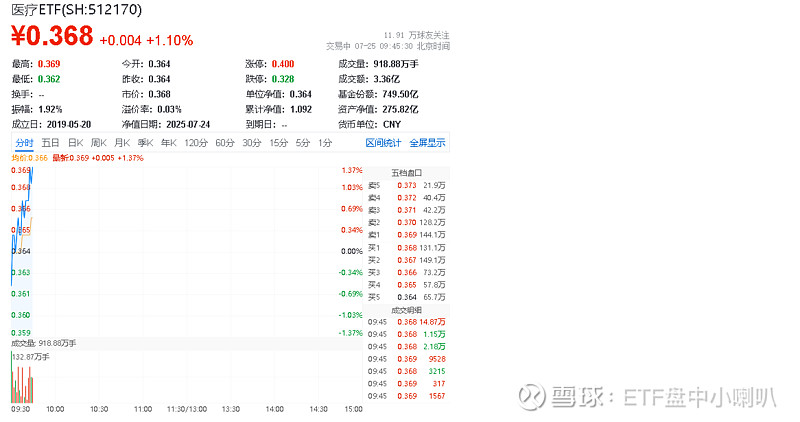
Task: Click the 14:00 time axis label
Action: coord(274,409)
